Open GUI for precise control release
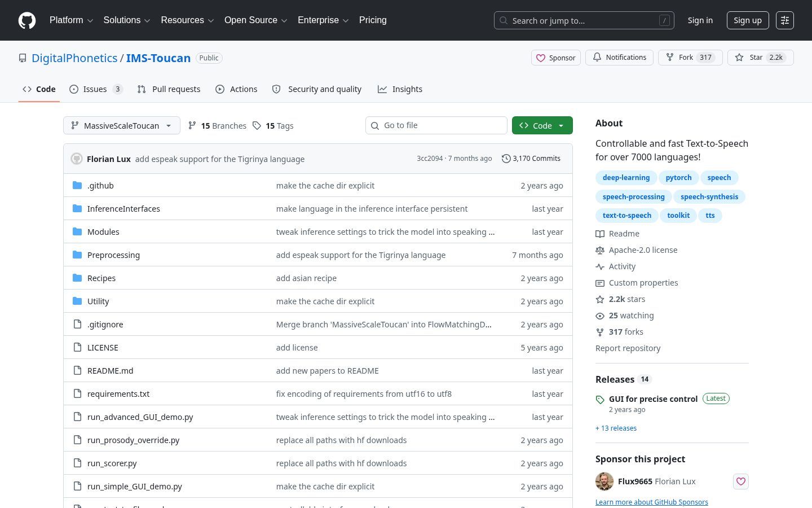This screenshot has height=508, width=812. [x=653, y=398]
